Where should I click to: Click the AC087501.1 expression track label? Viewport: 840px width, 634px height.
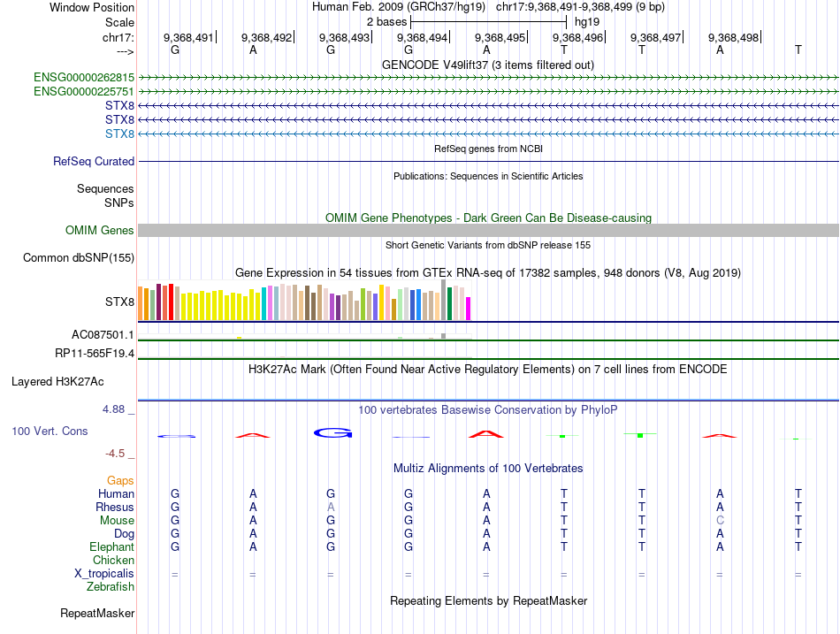point(103,335)
